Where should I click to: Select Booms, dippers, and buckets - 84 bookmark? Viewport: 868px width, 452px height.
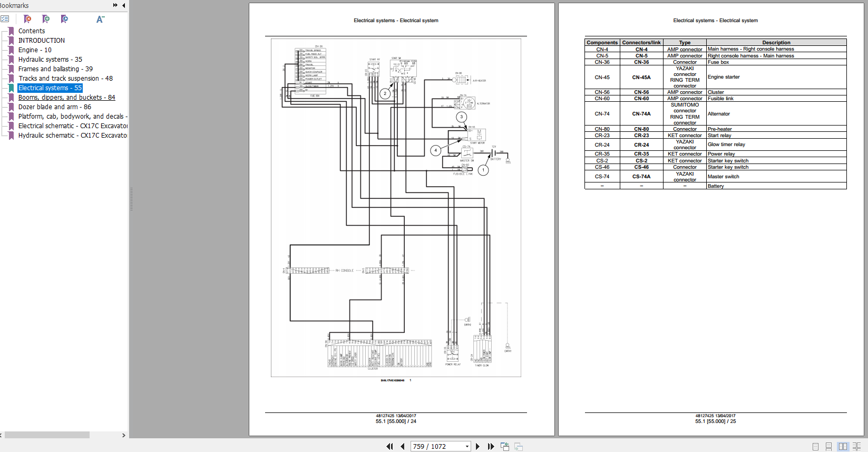point(66,98)
